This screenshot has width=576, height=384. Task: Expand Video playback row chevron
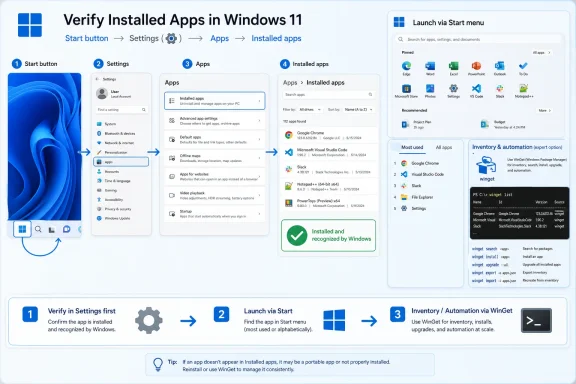point(259,195)
